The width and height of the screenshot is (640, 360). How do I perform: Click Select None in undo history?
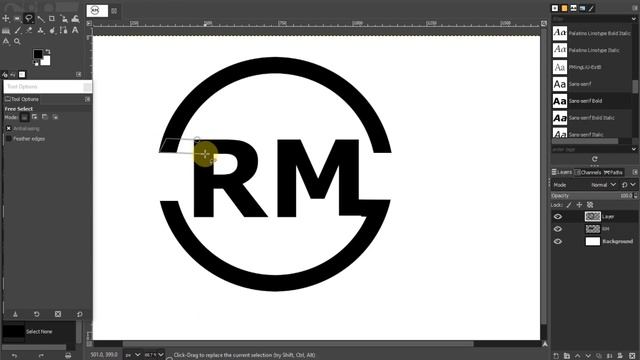[x=39, y=331]
